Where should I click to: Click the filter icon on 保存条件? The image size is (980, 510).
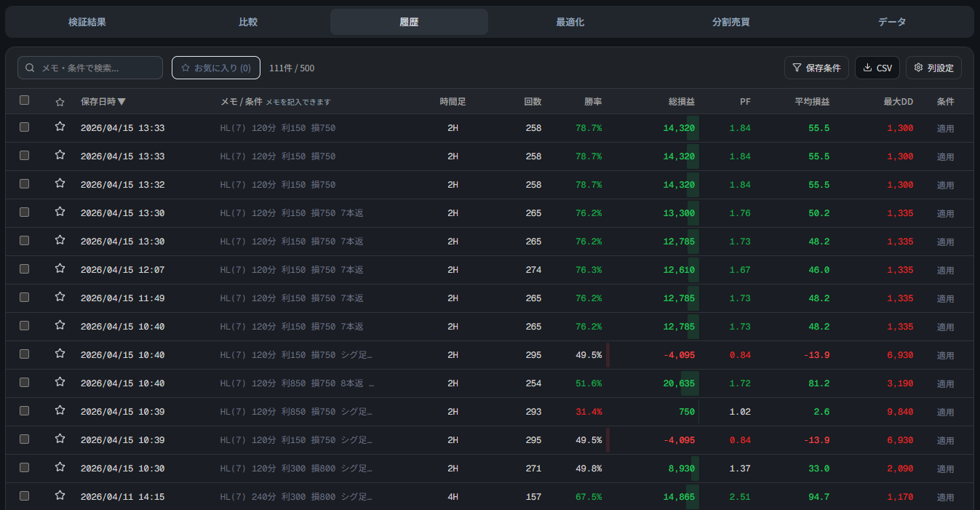click(797, 68)
